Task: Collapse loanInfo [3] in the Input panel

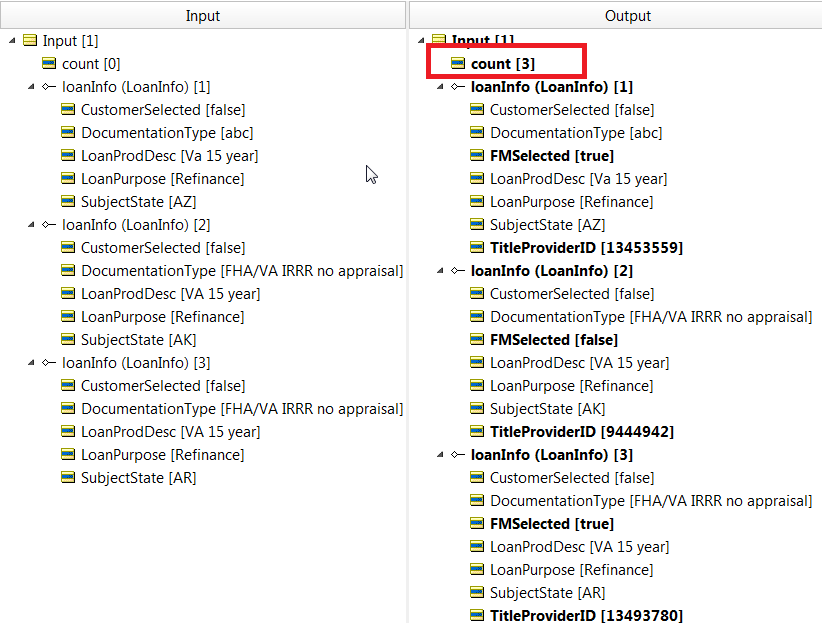Action: [31, 362]
